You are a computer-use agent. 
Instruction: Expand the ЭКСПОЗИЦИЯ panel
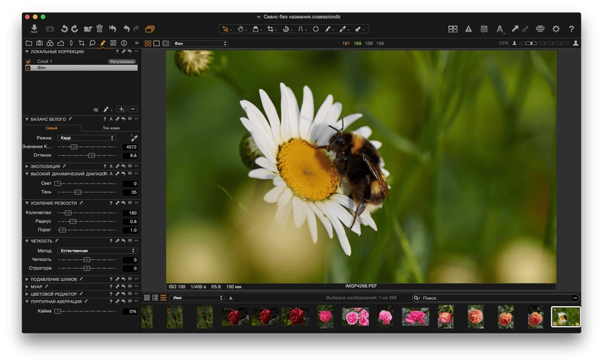pos(27,166)
